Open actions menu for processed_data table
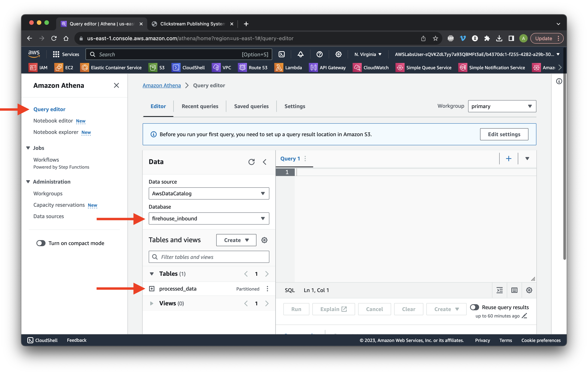 point(267,288)
